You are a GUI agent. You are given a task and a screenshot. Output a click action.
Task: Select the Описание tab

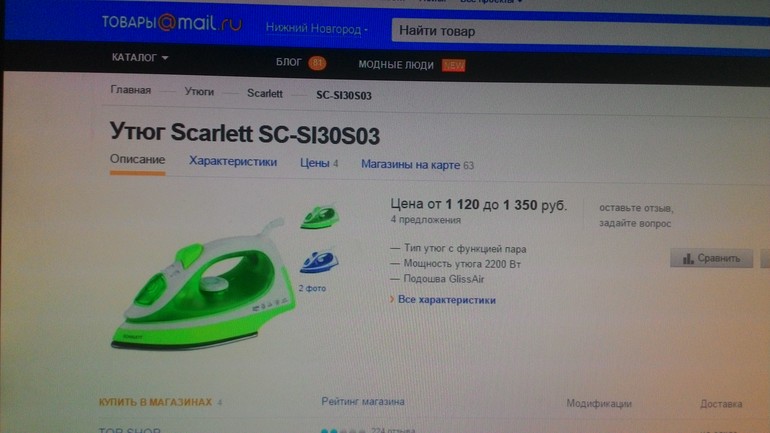(138, 160)
